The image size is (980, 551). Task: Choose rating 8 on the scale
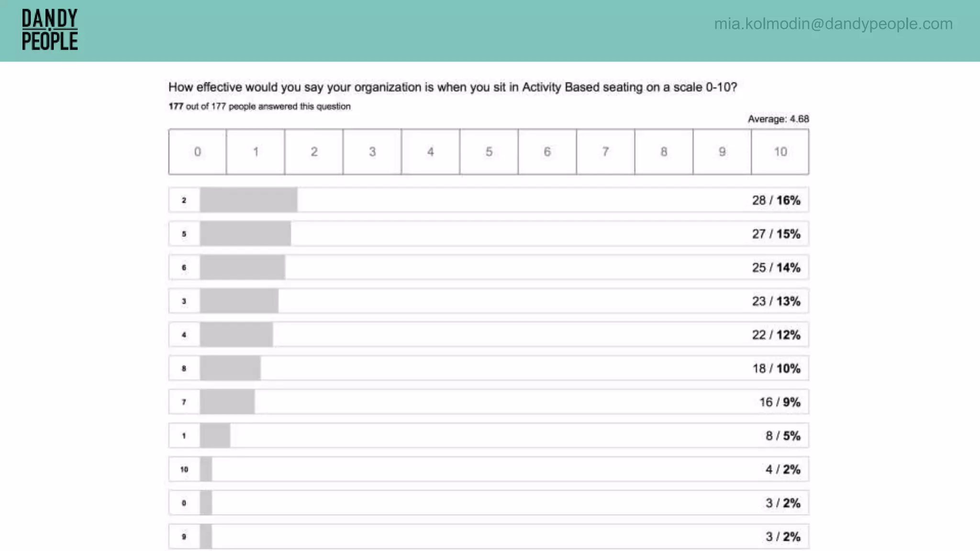[664, 152]
